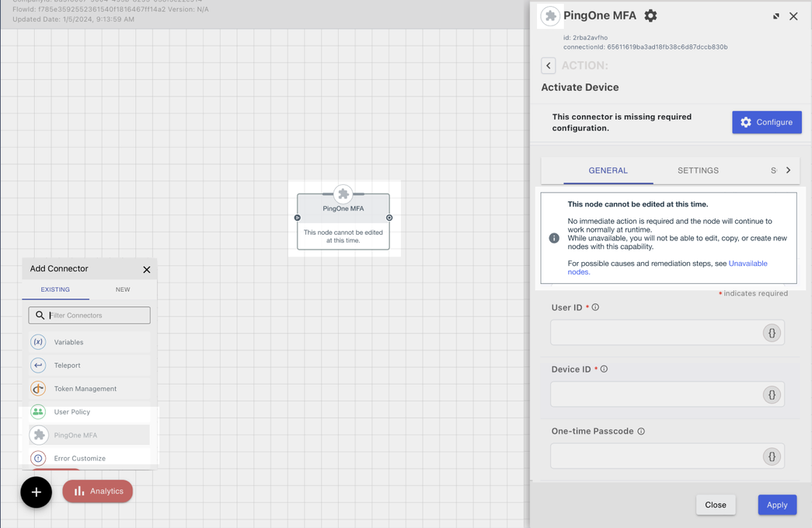Open variable picker for Device ID field
812x528 pixels.
[x=772, y=395]
